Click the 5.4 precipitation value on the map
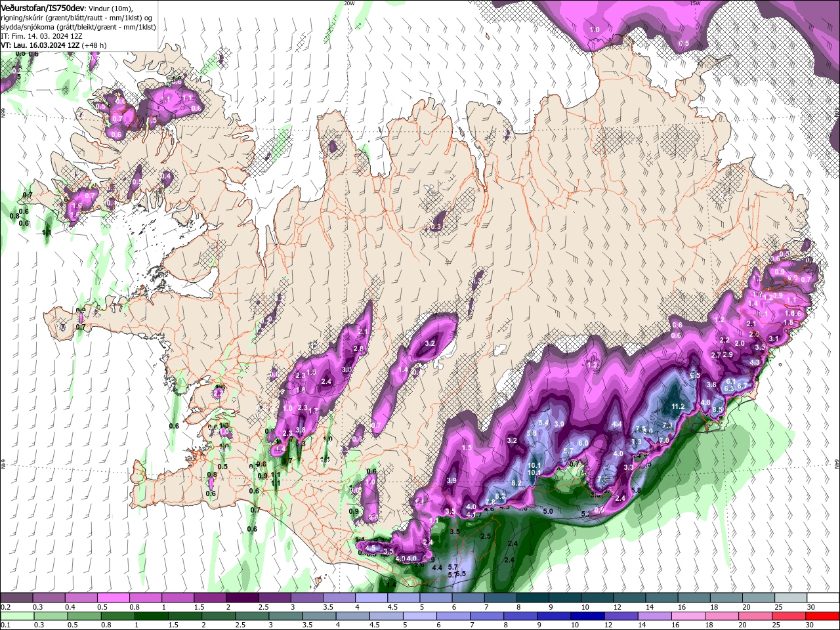Image resolution: width=840 pixels, height=630 pixels. tap(543, 423)
